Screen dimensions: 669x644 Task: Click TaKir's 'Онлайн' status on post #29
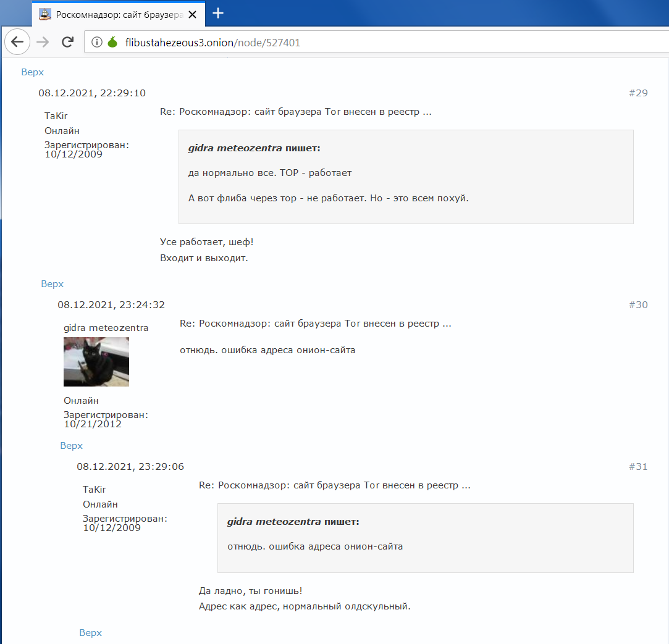click(62, 131)
